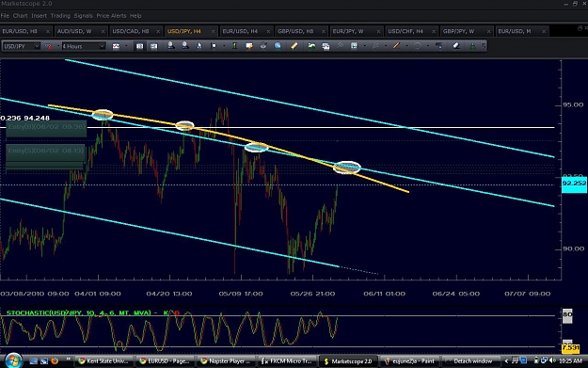Click the add indicator chart icon

pos(311,46)
